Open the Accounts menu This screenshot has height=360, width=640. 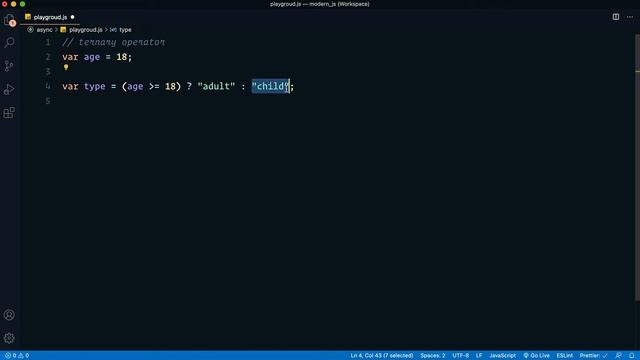pyautogui.click(x=9, y=315)
